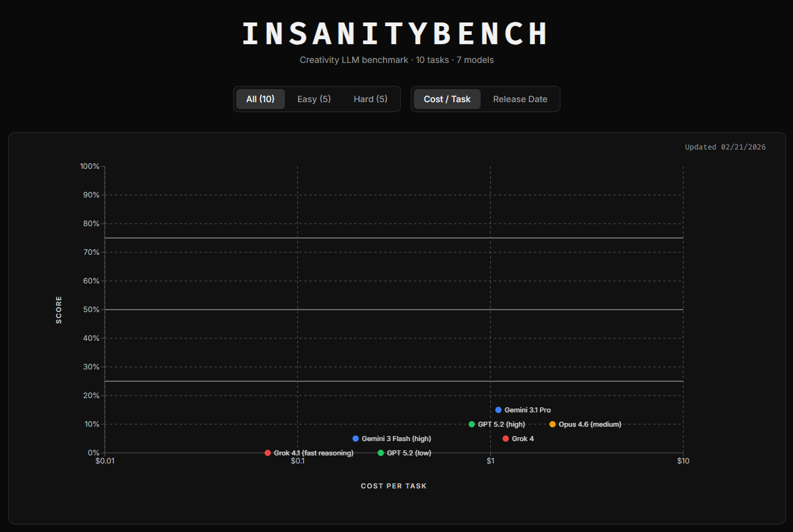Click the Gemini 3 Flash (high) blue dot

[x=355, y=439]
